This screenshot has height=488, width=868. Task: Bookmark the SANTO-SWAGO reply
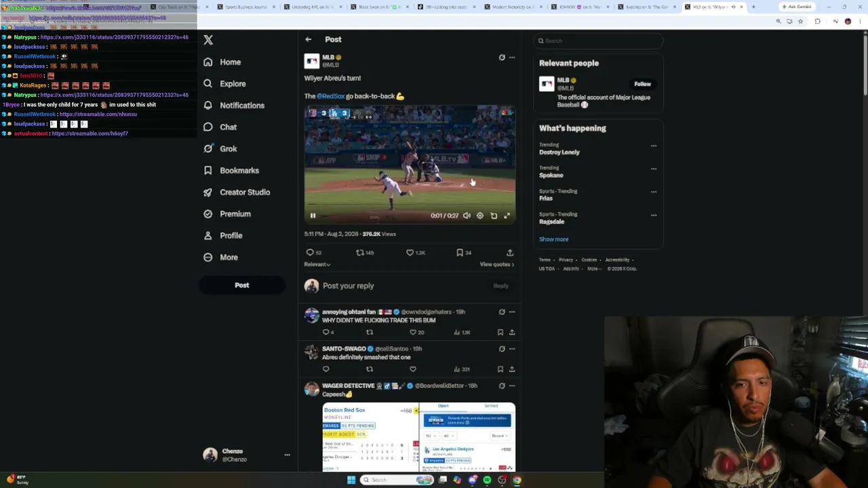click(x=500, y=369)
